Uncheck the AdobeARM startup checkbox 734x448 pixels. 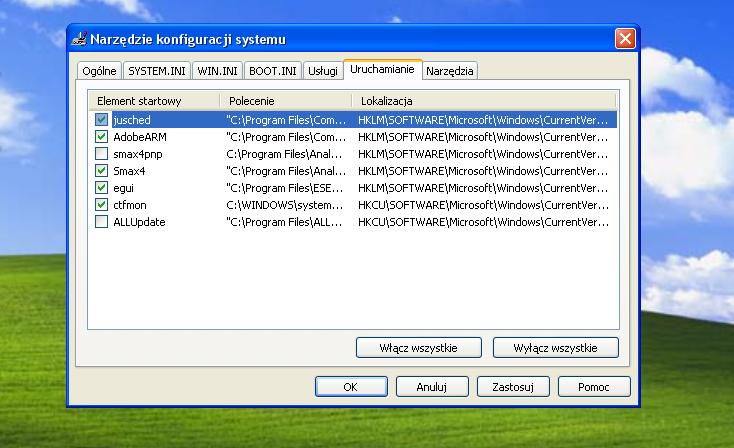click(x=101, y=137)
